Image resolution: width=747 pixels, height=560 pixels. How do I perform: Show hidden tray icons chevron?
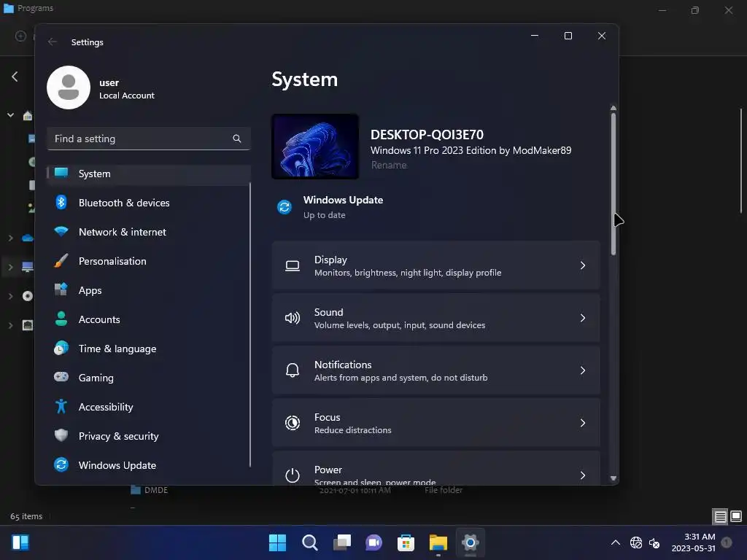click(x=616, y=542)
